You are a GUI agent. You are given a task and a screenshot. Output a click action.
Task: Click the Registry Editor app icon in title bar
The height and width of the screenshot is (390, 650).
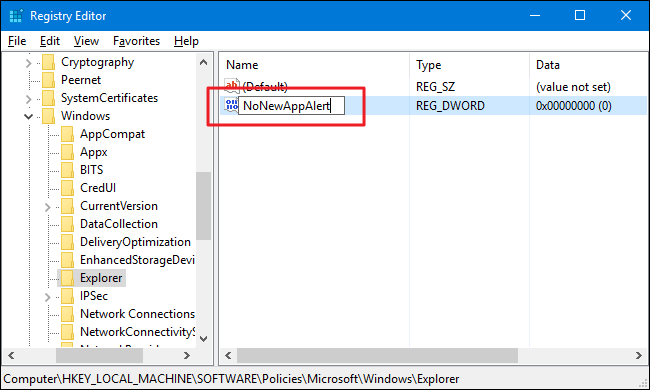tap(15, 16)
